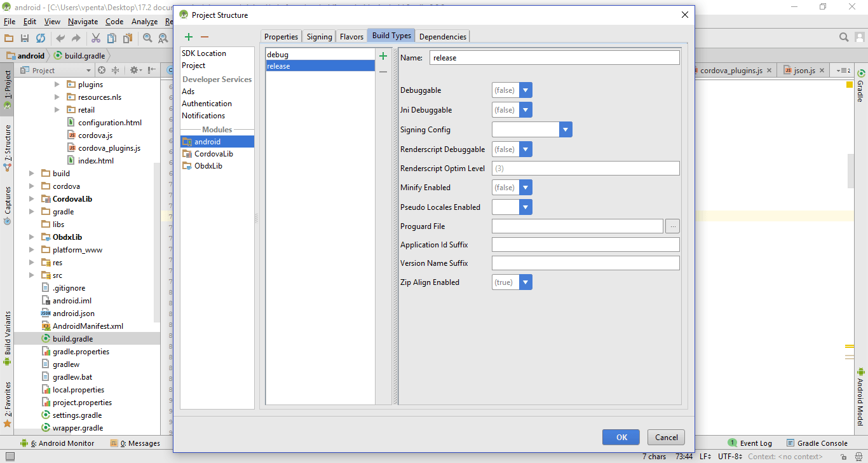Click the Paste clipboard icon
This screenshot has width=868, height=463.
pyautogui.click(x=128, y=38)
